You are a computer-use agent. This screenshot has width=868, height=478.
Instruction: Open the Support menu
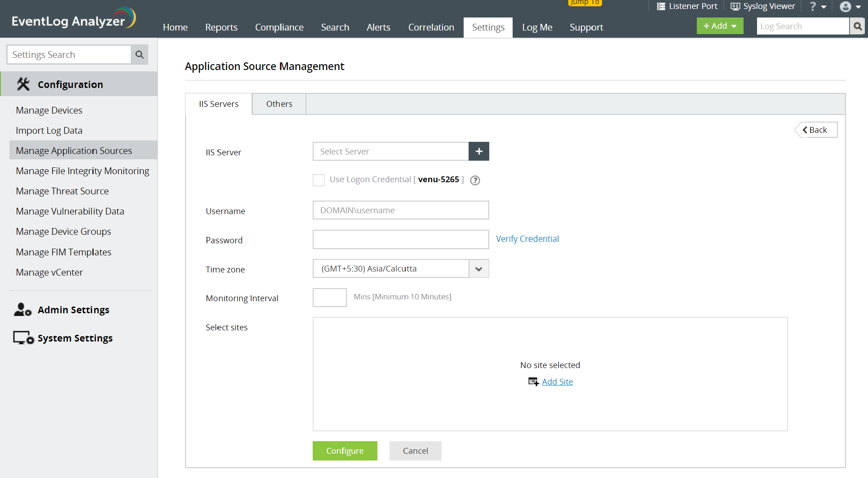tap(586, 27)
